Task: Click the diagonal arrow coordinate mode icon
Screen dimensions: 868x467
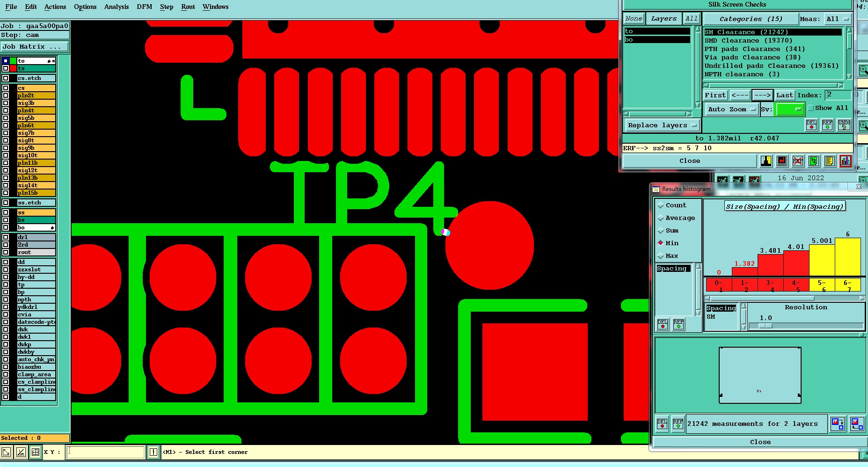Action: [6, 452]
